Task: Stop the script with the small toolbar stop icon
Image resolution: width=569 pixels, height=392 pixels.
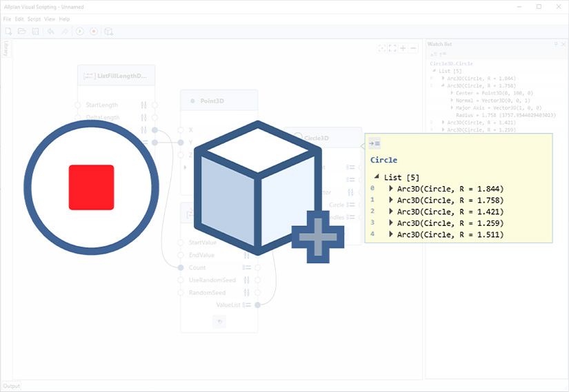Action: click(94, 32)
